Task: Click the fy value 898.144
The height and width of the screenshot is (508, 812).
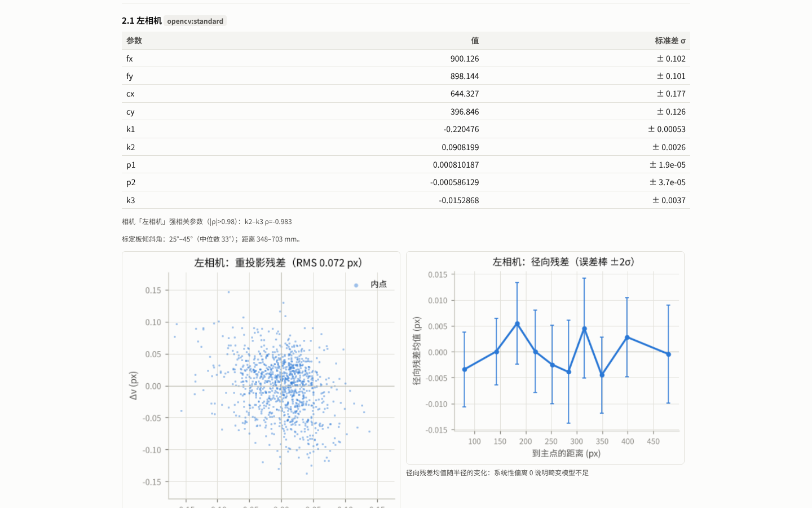Action: pos(465,76)
